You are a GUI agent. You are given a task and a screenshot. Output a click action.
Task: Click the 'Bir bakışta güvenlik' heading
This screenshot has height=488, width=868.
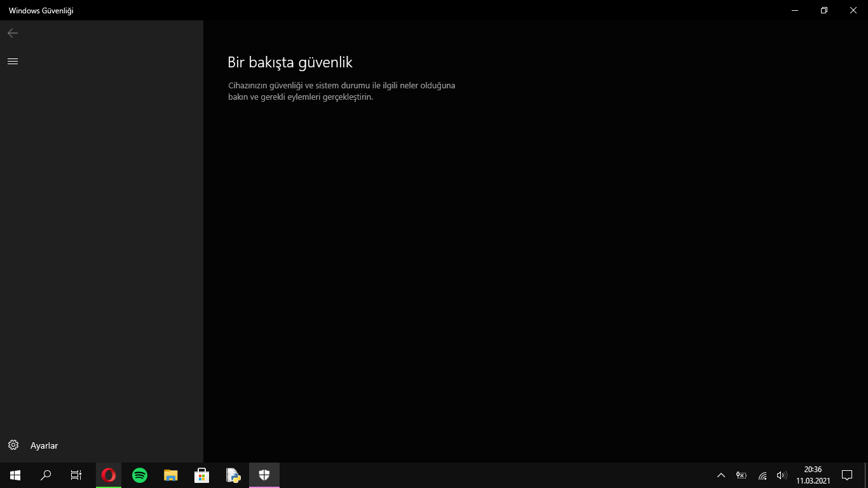(290, 62)
